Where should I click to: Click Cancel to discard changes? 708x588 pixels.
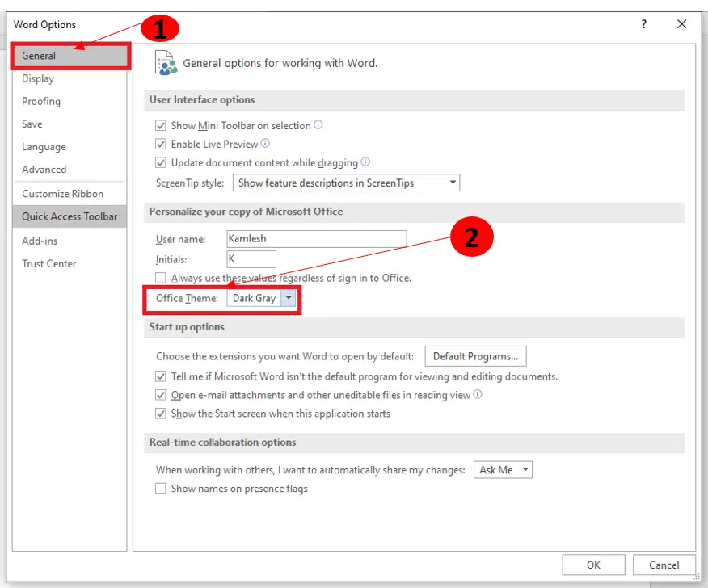[664, 565]
